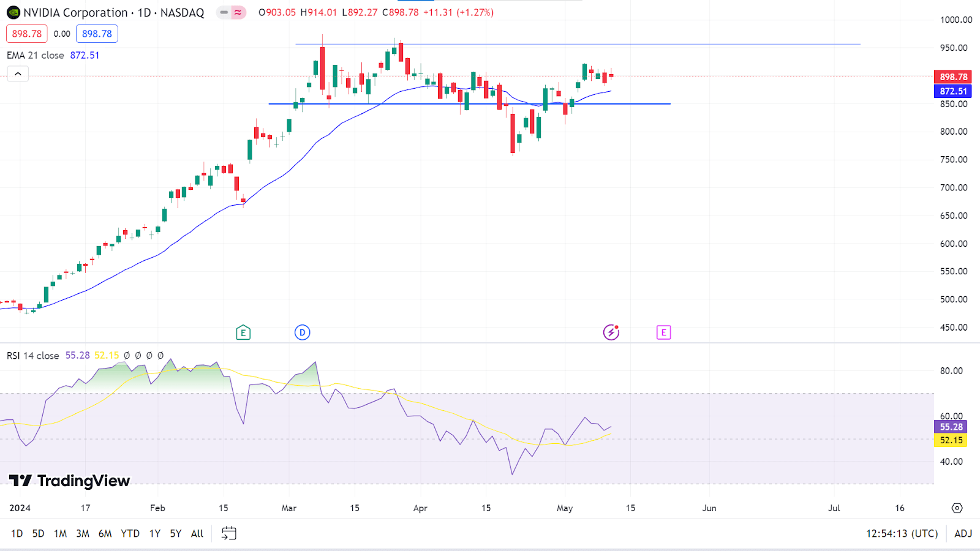Click the EMA 21 close indicator label
Screen dimensions: 980x551
point(36,55)
